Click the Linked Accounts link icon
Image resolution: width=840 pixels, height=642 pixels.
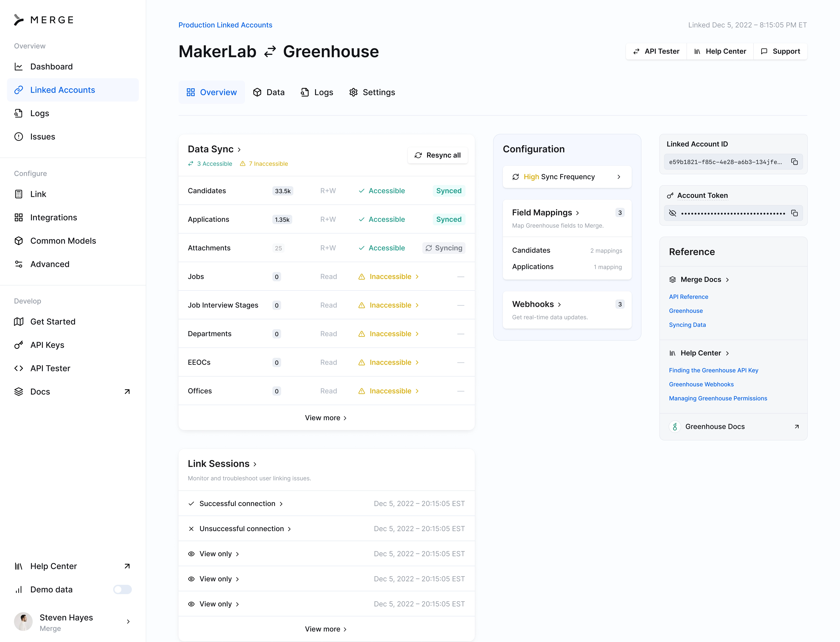(18, 90)
